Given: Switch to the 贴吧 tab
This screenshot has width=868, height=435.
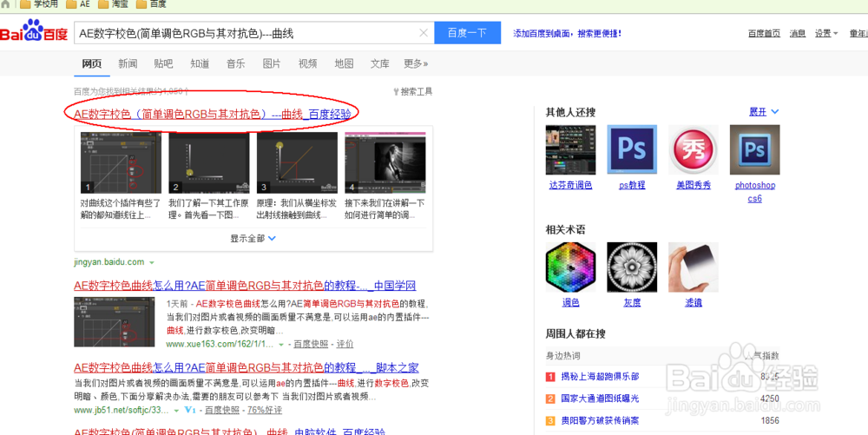Looking at the screenshot, I should [163, 63].
